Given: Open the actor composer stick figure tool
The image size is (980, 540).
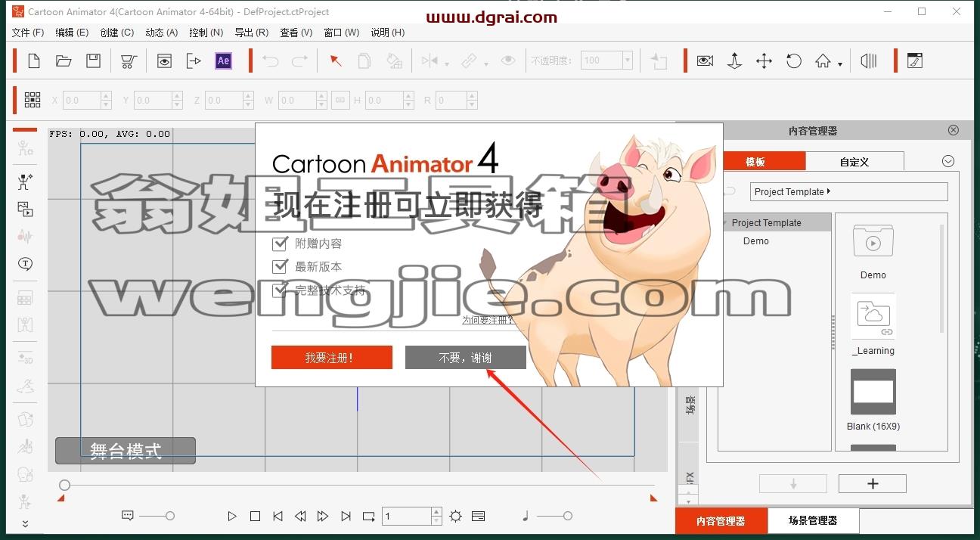Looking at the screenshot, I should [25, 182].
